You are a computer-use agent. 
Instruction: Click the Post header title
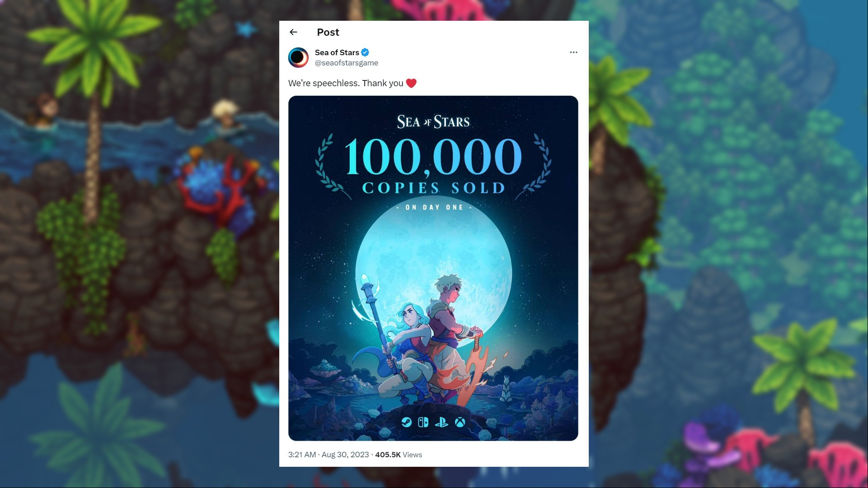[x=328, y=32]
